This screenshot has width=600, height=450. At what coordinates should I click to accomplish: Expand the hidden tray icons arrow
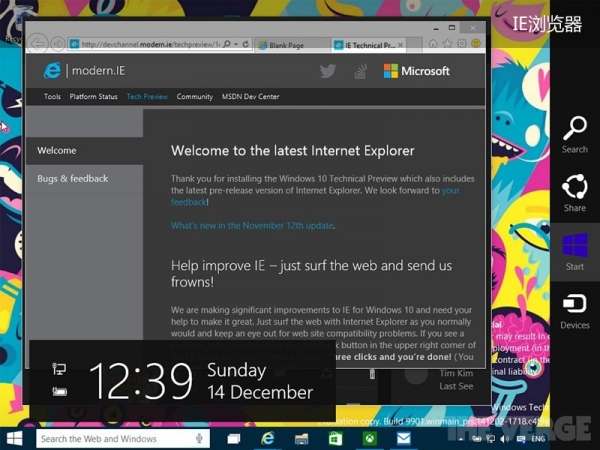[x=461, y=439]
